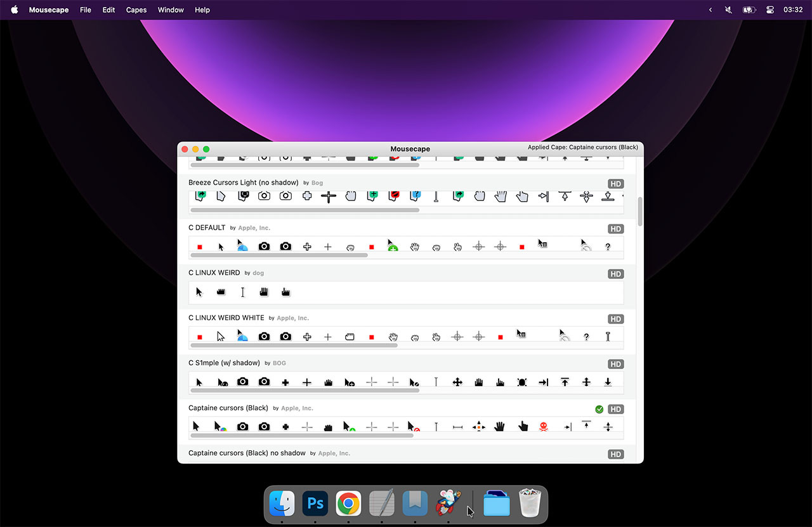
Task: Select the horizontal resize cursor in Captaine cursors (Black)
Action: 457,427
